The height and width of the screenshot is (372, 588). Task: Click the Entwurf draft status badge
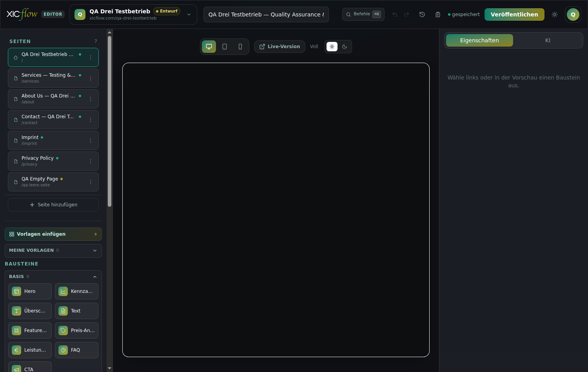click(x=167, y=11)
